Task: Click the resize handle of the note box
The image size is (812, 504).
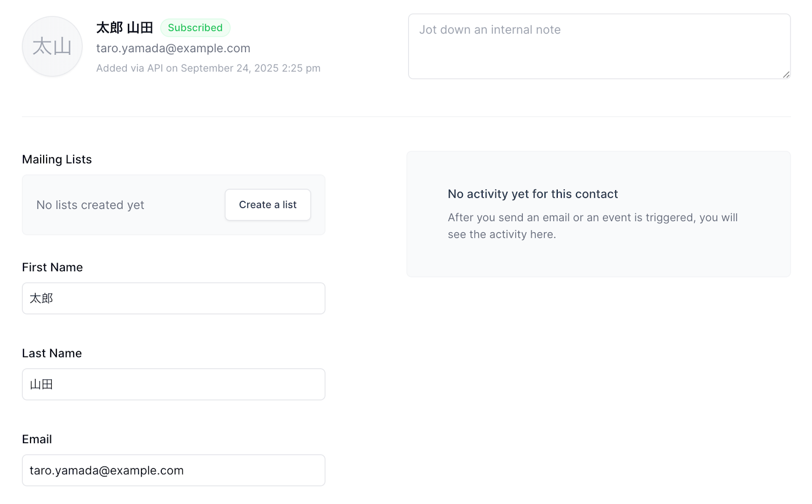Action: (786, 75)
